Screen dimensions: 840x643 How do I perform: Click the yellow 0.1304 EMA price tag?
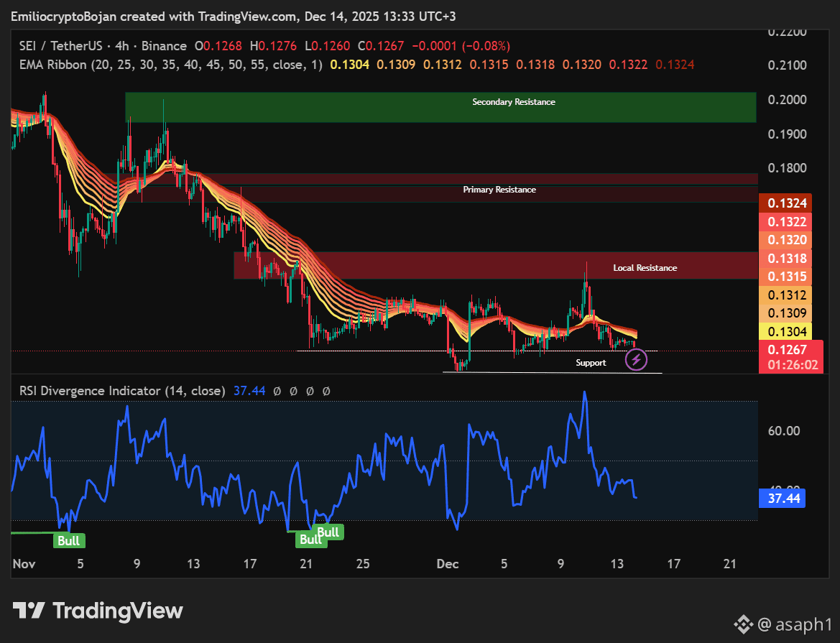pos(785,332)
